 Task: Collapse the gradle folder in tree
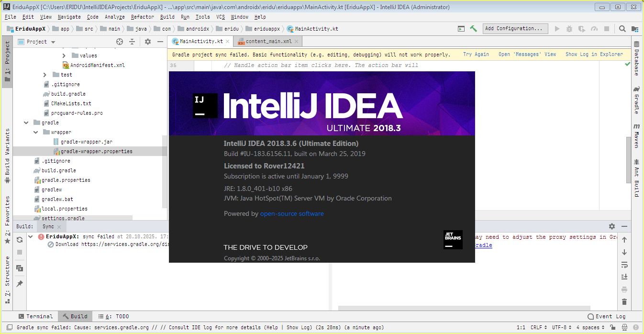pos(26,123)
